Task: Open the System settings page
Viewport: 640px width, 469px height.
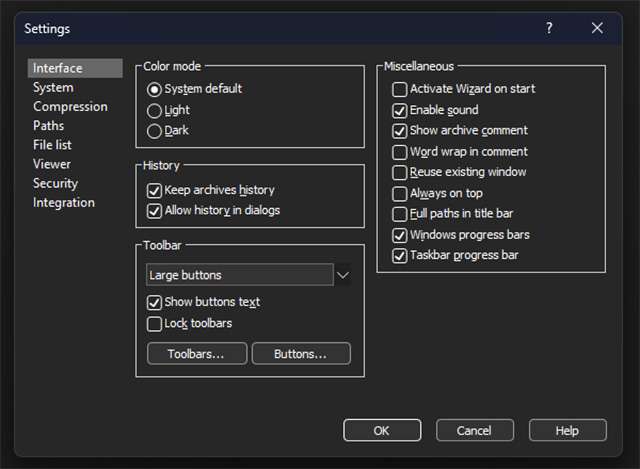Action: [x=53, y=88]
